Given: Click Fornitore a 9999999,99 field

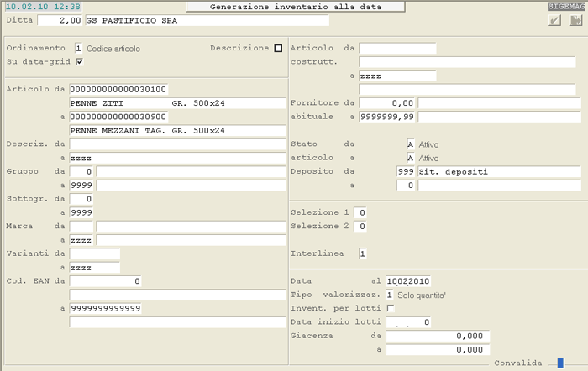Looking at the screenshot, I should pos(387,117).
